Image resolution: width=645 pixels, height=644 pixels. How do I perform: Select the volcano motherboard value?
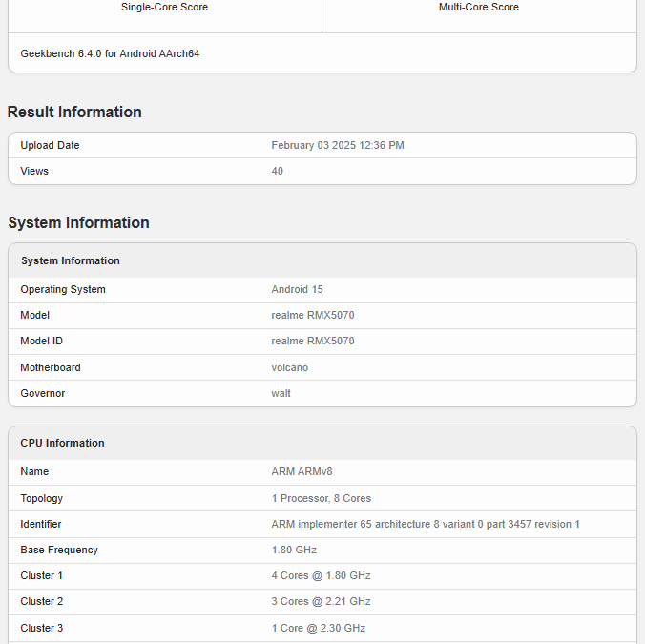289,367
